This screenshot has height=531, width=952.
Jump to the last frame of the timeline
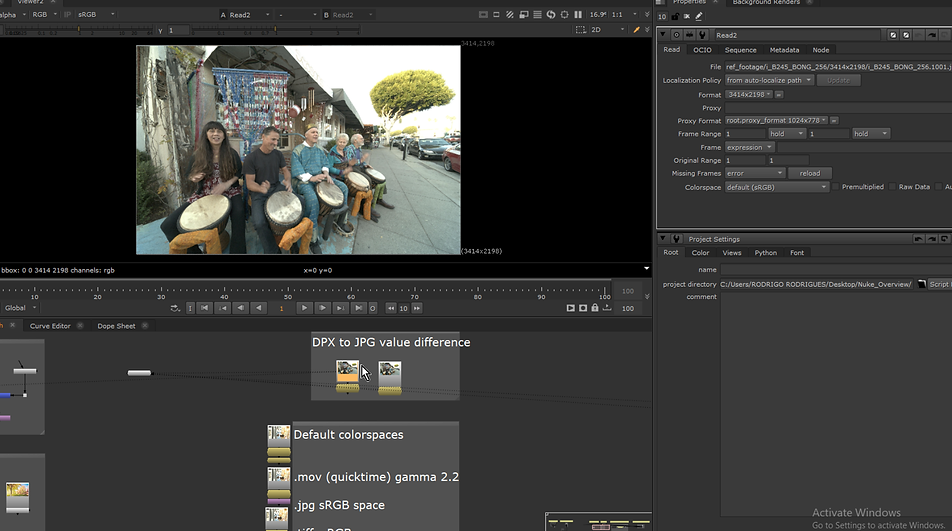tap(358, 308)
